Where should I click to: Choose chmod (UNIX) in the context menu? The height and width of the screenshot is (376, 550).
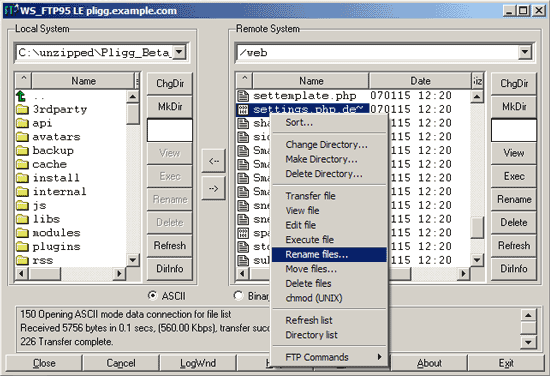click(329, 298)
